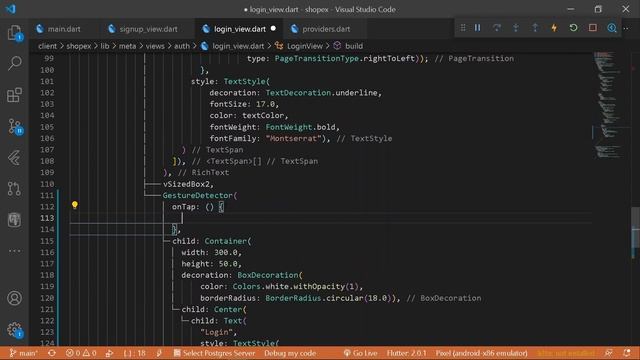This screenshot has height=360, width=640.
Task: Click 'PageTransitionType' on line 99
Action: 317,58
